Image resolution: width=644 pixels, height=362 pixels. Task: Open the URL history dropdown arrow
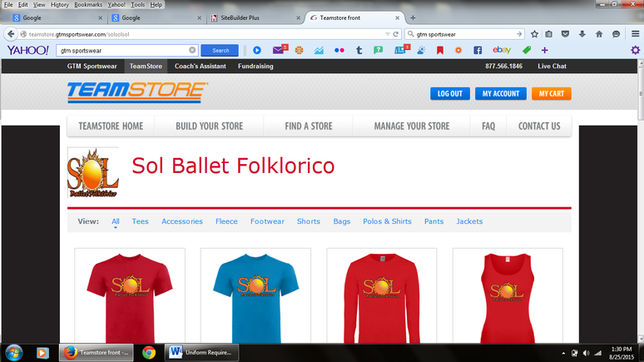tap(387, 34)
